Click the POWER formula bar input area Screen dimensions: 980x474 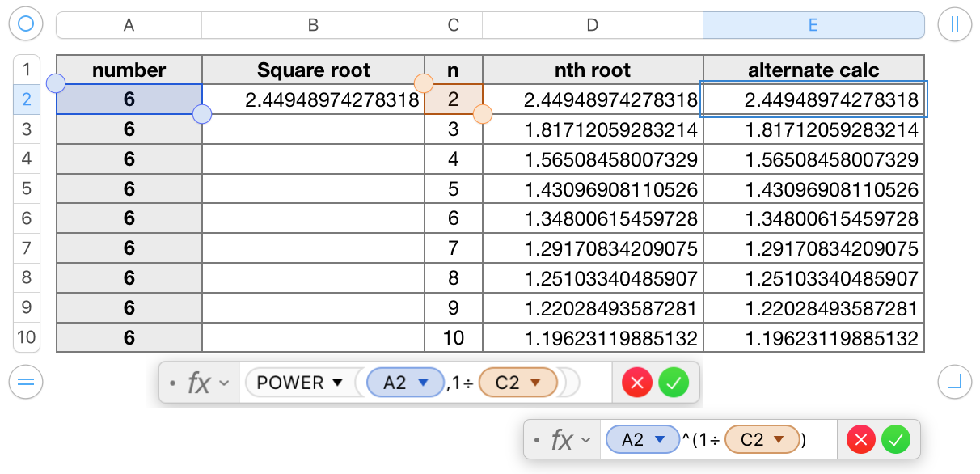[x=425, y=383]
